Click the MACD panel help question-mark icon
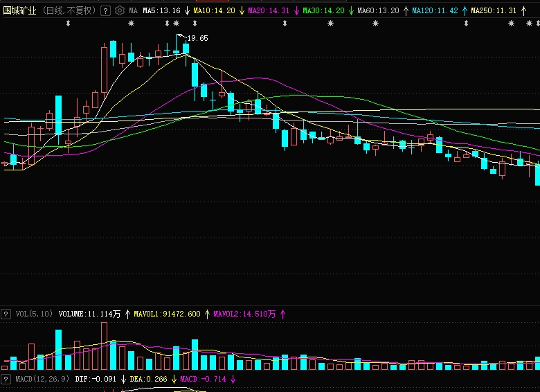Image resolution: width=540 pixels, height=392 pixels. (6, 379)
